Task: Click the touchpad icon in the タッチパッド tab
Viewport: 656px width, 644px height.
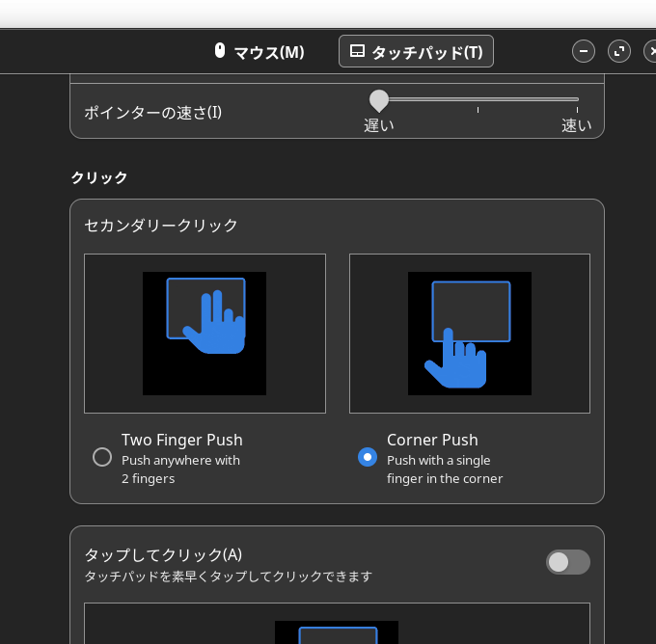Action: [357, 51]
